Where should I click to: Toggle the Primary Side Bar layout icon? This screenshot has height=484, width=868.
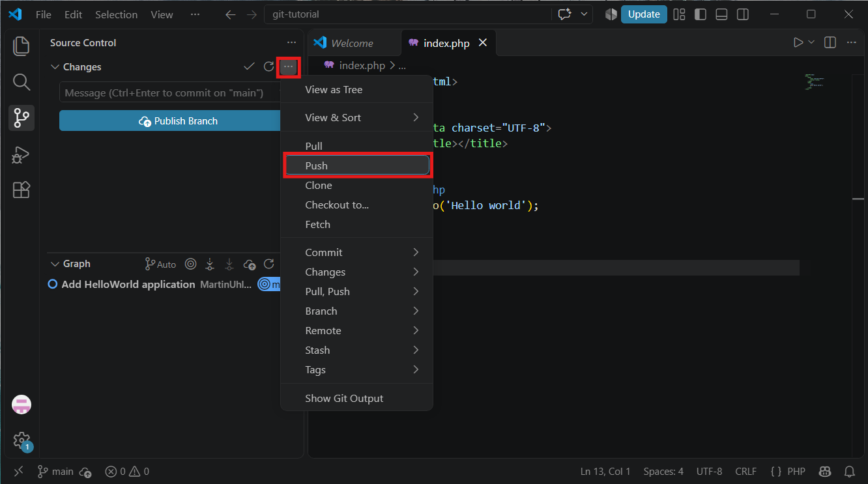[x=701, y=14]
